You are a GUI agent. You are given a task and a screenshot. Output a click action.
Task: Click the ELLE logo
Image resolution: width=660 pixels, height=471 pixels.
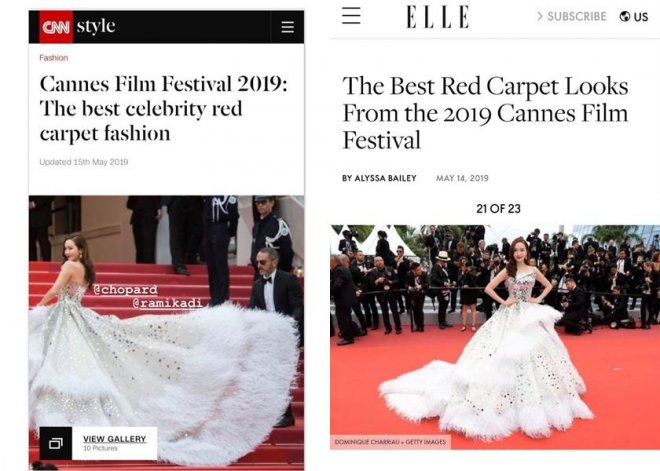(438, 17)
